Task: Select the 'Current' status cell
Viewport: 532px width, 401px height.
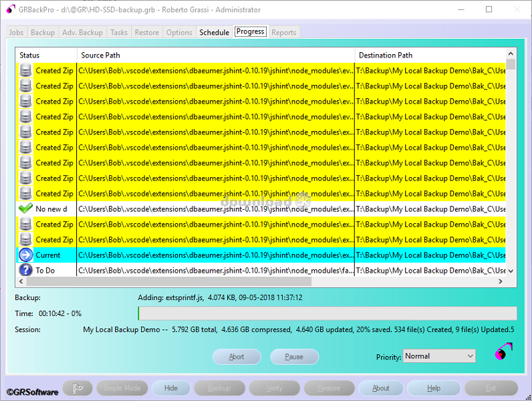Action: click(48, 255)
